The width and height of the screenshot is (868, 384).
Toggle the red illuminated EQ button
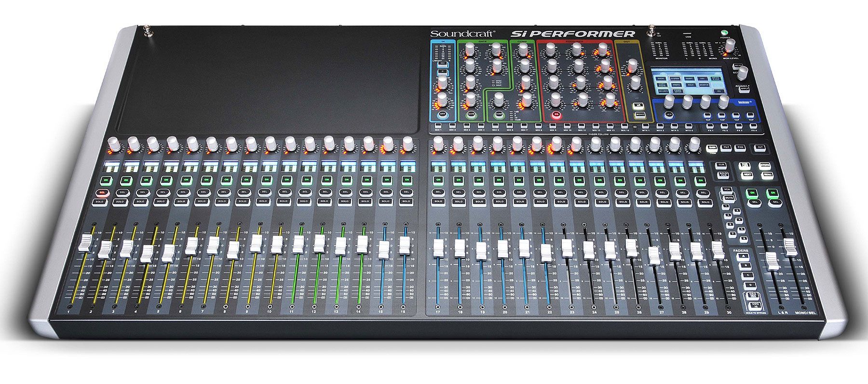556,114
